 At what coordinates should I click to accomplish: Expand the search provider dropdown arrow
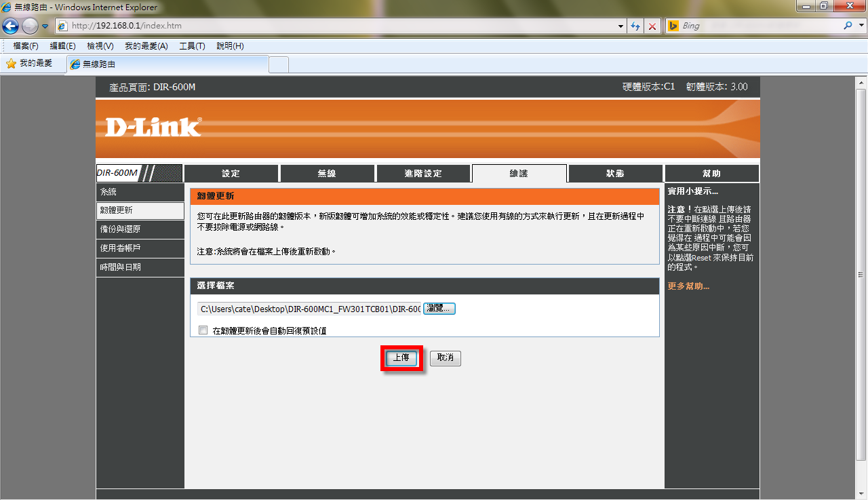coord(860,26)
